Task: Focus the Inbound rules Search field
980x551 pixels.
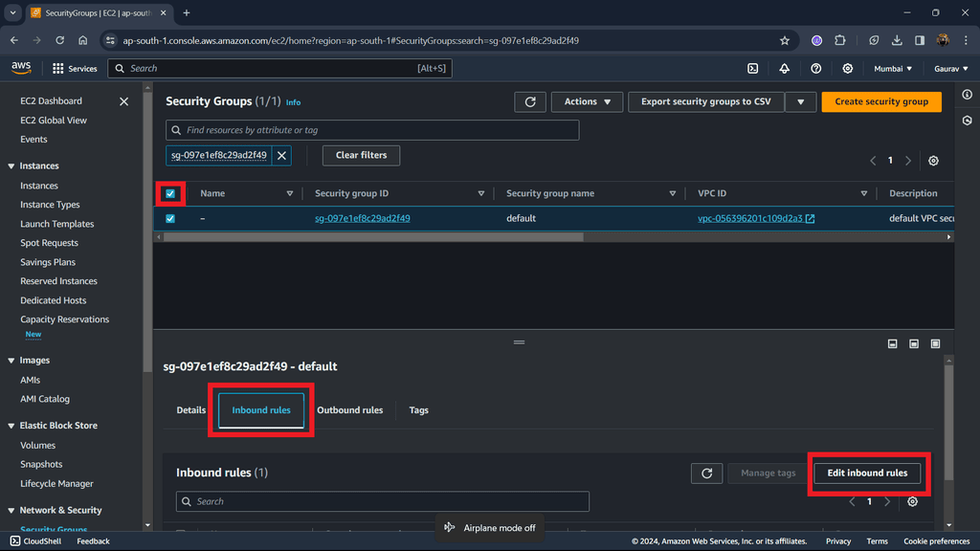Action: [383, 501]
